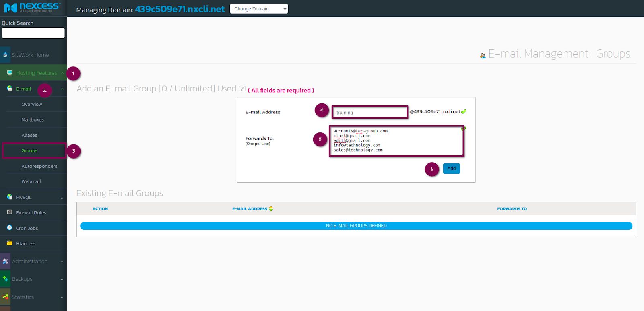Viewport: 644px width, 311px height.
Task: Click the Add button
Action: click(452, 169)
